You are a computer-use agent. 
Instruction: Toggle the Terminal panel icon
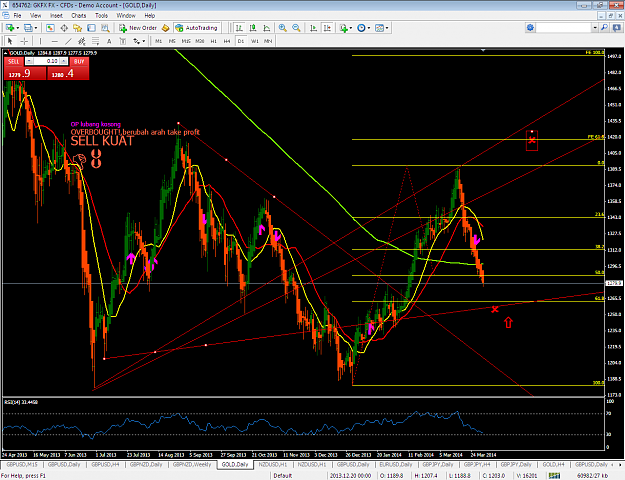point(91,28)
